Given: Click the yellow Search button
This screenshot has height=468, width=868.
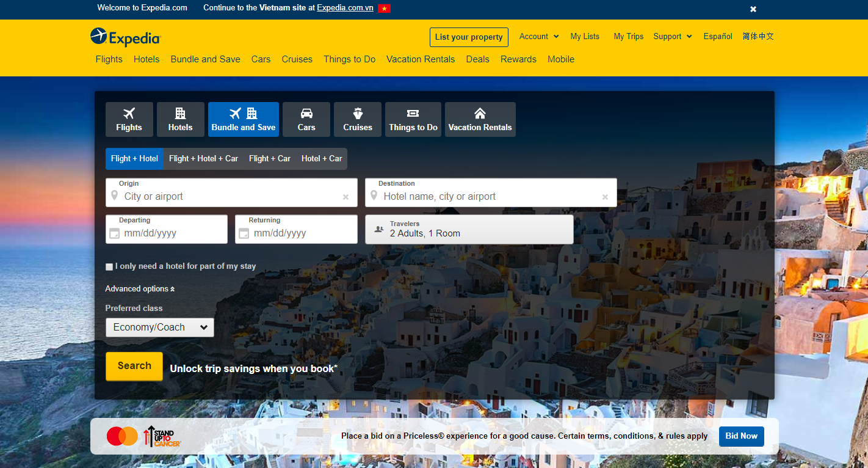Looking at the screenshot, I should [x=134, y=366].
